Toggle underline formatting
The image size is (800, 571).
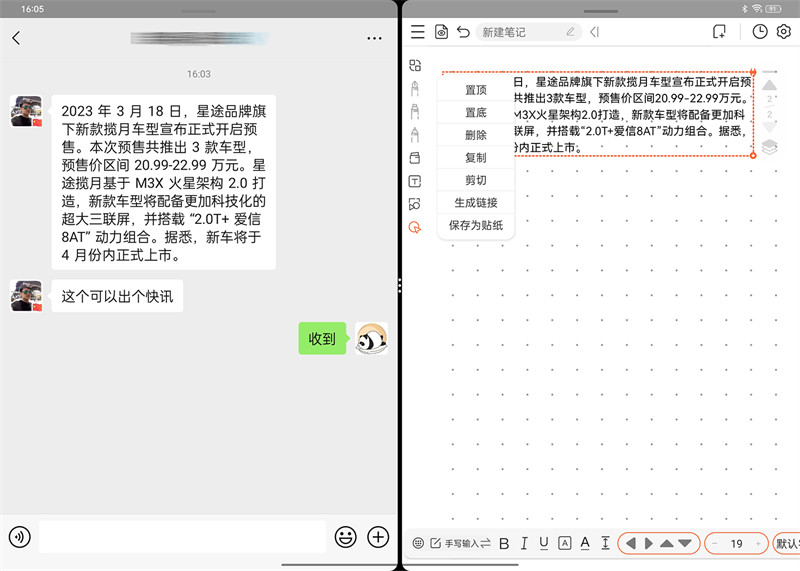(x=544, y=543)
